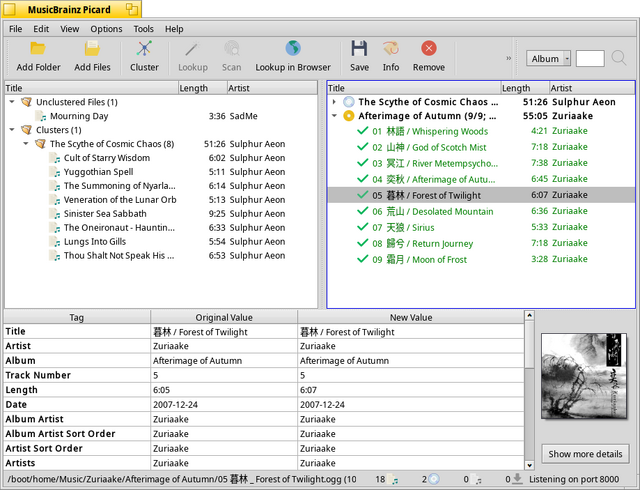
Task: Click the red Remove icon
Action: tap(429, 48)
